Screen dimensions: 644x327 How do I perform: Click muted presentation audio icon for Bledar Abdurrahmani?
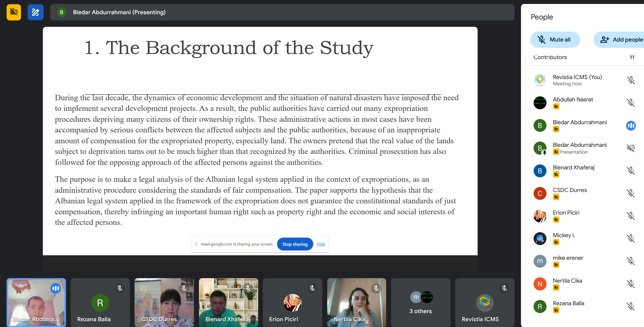click(x=631, y=148)
